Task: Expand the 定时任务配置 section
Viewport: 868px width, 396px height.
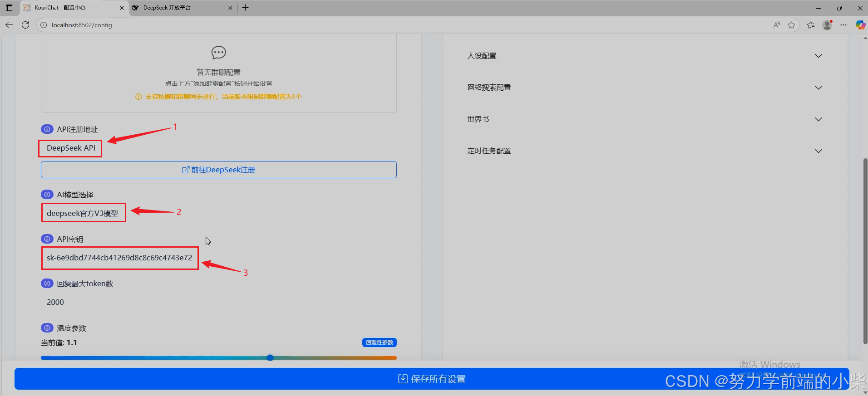Action: pyautogui.click(x=645, y=151)
